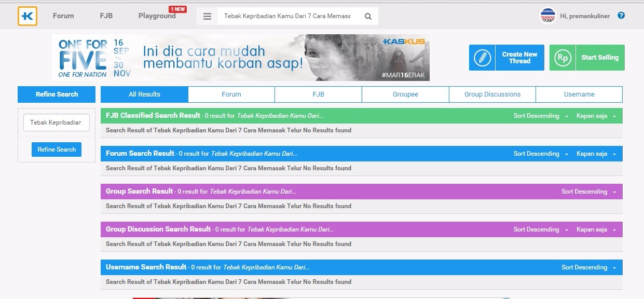Click the pencil Create New Thread icon
Screen dimensions: 644x299
point(482,58)
